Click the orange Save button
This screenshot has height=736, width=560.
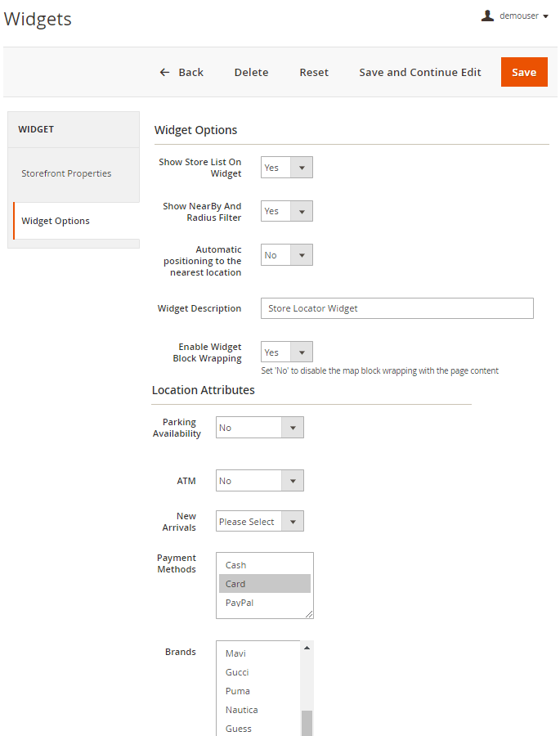524,72
